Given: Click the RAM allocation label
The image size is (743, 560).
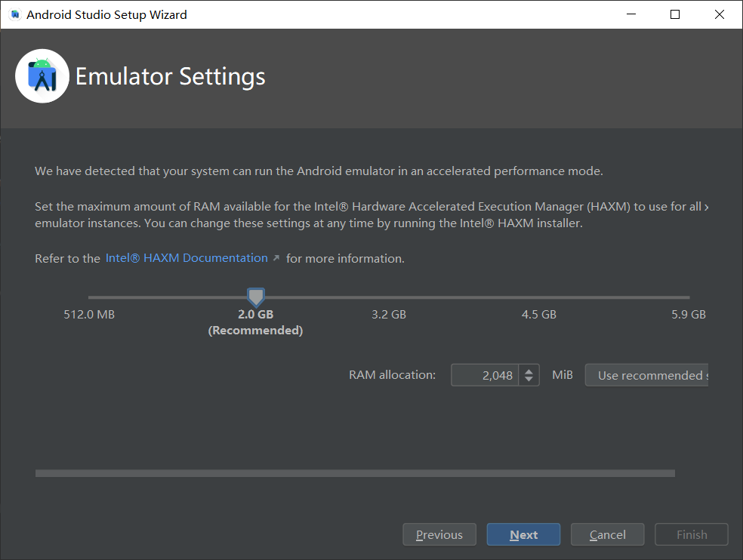Looking at the screenshot, I should 393,375.
